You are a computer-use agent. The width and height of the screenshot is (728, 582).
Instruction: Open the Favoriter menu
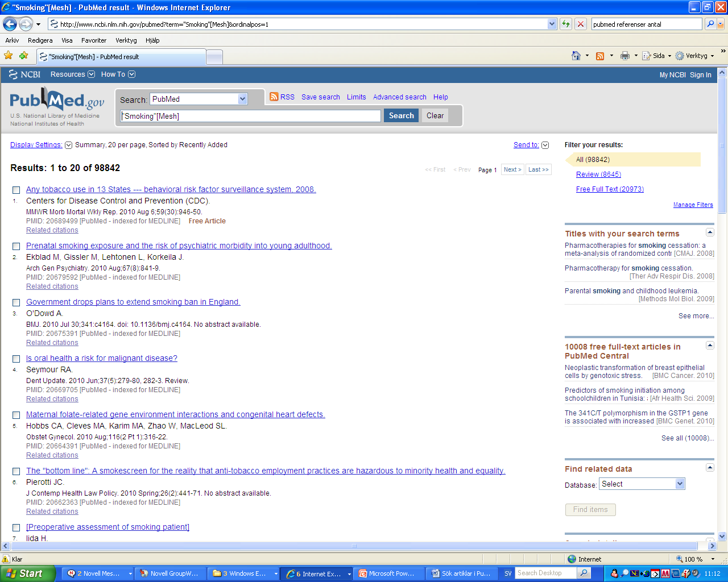click(x=94, y=40)
